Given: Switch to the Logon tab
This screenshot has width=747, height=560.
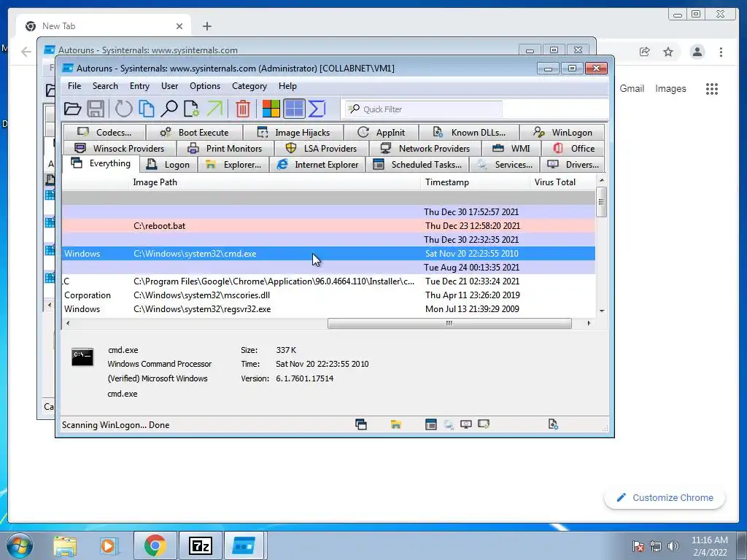Looking at the screenshot, I should coord(169,165).
